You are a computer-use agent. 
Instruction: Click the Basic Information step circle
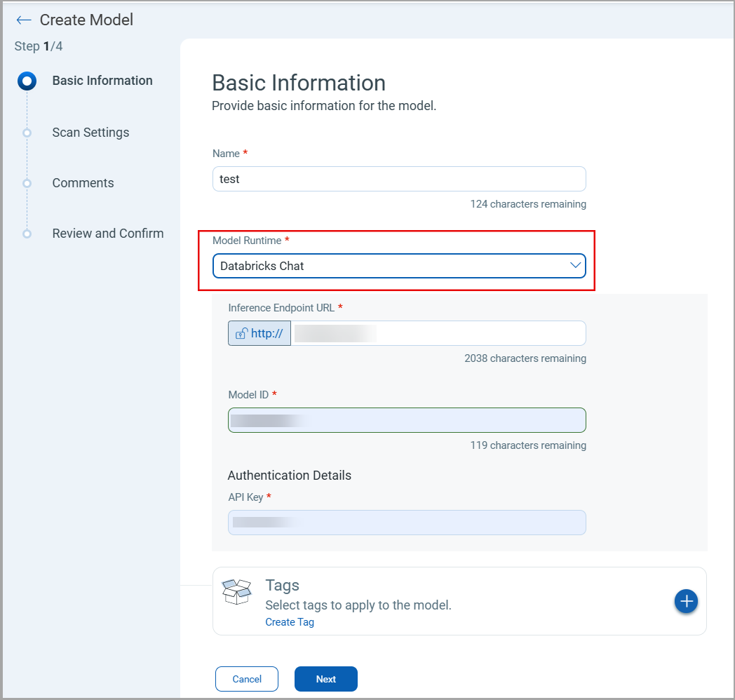27,81
